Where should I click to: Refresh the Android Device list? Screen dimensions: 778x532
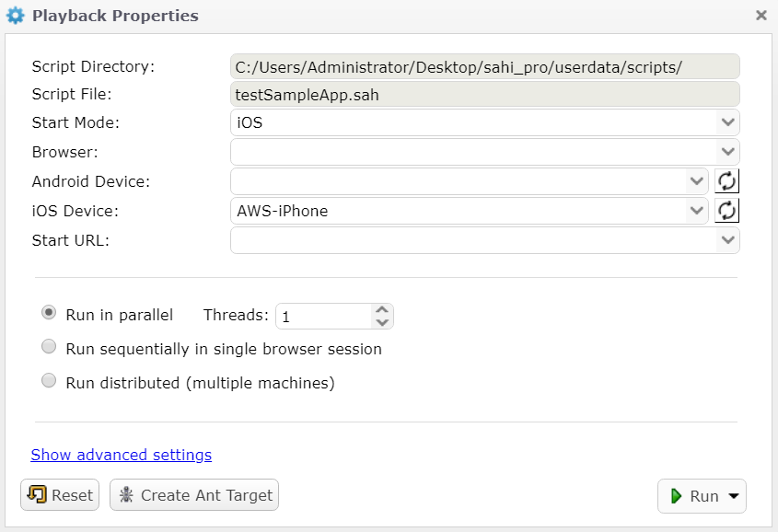727,181
